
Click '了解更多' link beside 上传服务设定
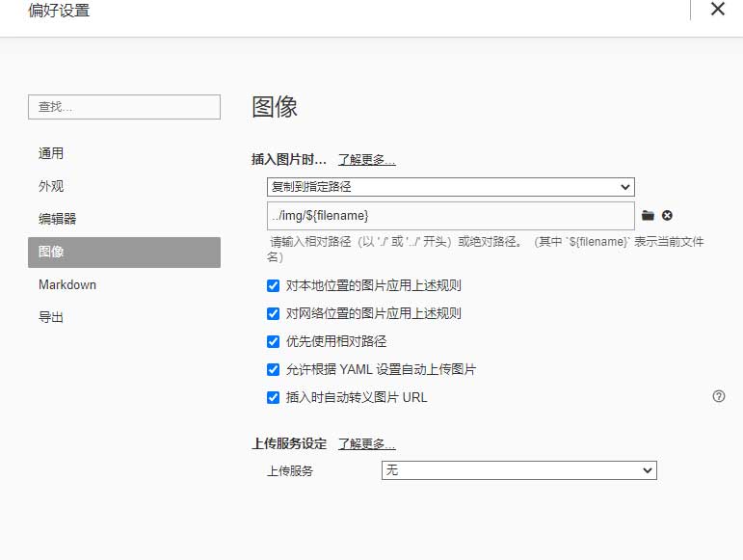click(x=366, y=444)
